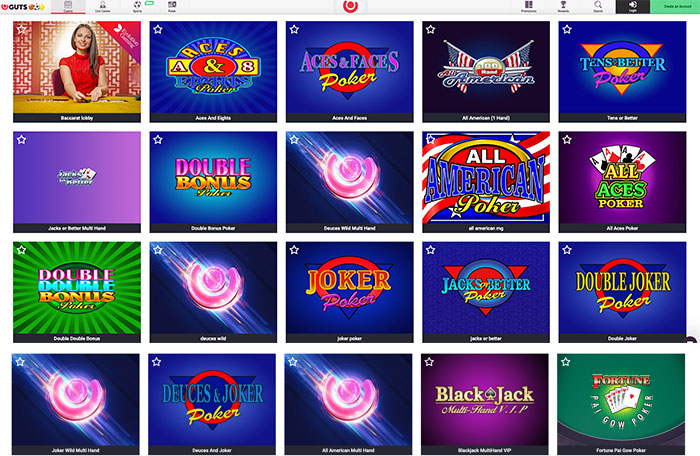Click the red center logo in header
The image size is (700, 456).
click(350, 6)
